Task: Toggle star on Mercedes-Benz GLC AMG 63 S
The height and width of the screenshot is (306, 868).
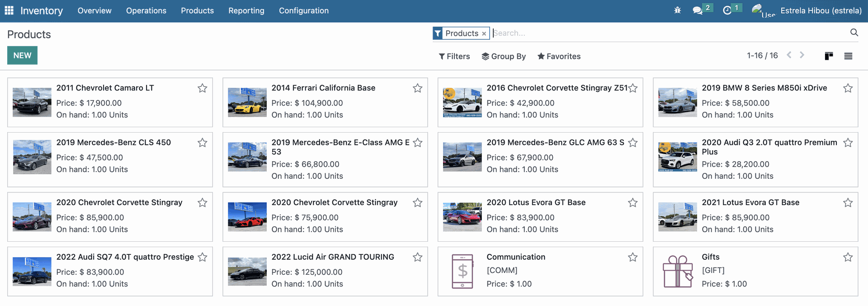Action: 633,143
